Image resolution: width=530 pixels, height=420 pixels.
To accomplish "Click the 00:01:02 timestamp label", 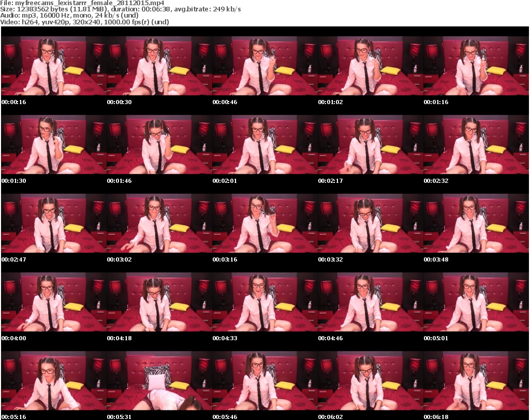I will [x=330, y=102].
